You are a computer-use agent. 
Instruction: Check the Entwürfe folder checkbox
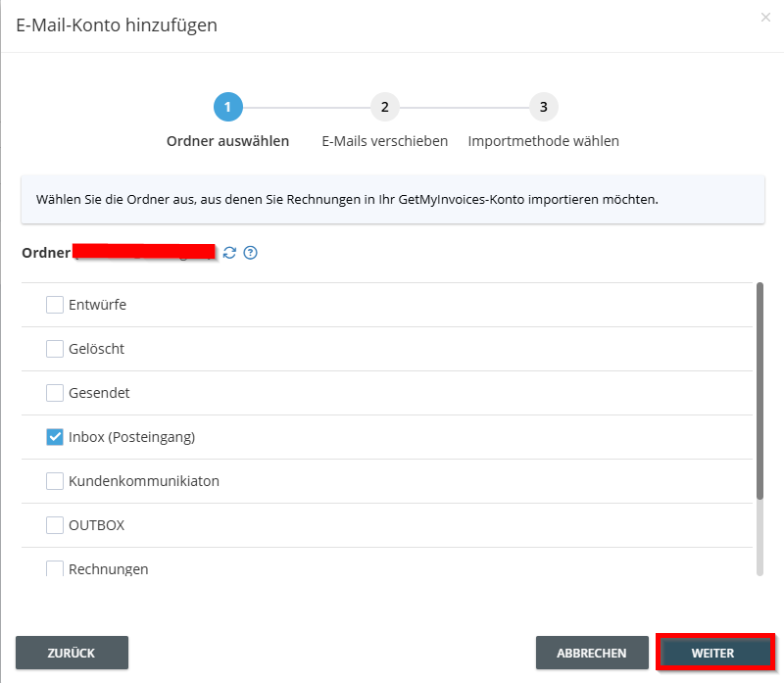55,305
